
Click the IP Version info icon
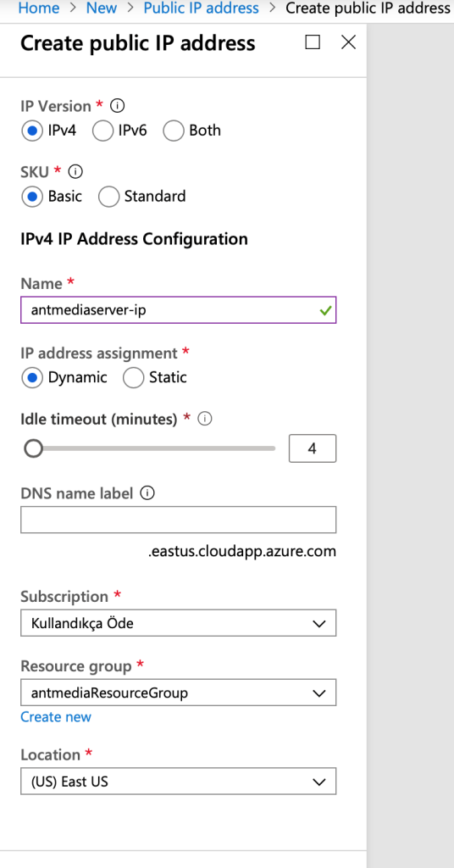coord(117,105)
